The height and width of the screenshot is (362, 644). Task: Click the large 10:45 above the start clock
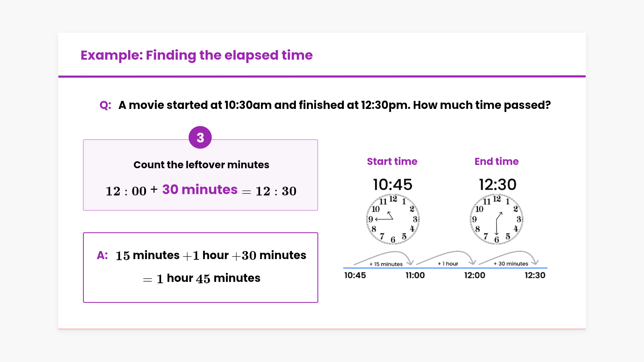coord(392,185)
